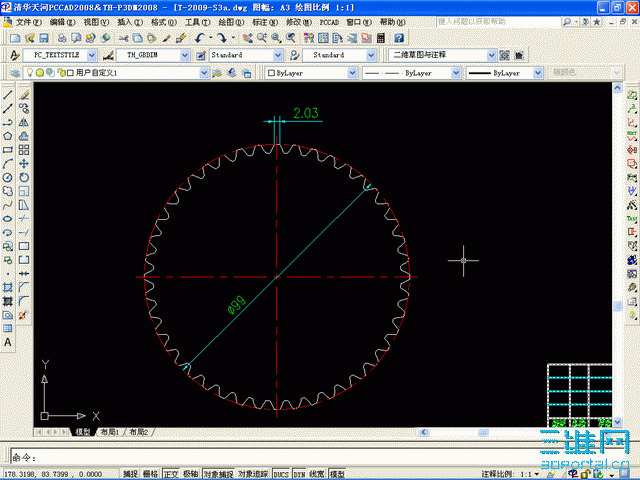This screenshot has height=480, width=640.
Task: Toggle 对象捕捉 object snap in status bar
Action: [219, 474]
